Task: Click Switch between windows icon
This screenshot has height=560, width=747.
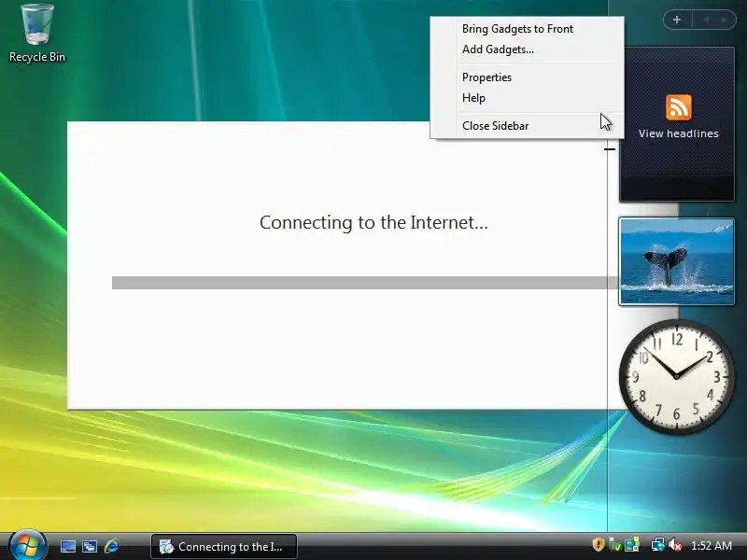Action: coord(90,546)
